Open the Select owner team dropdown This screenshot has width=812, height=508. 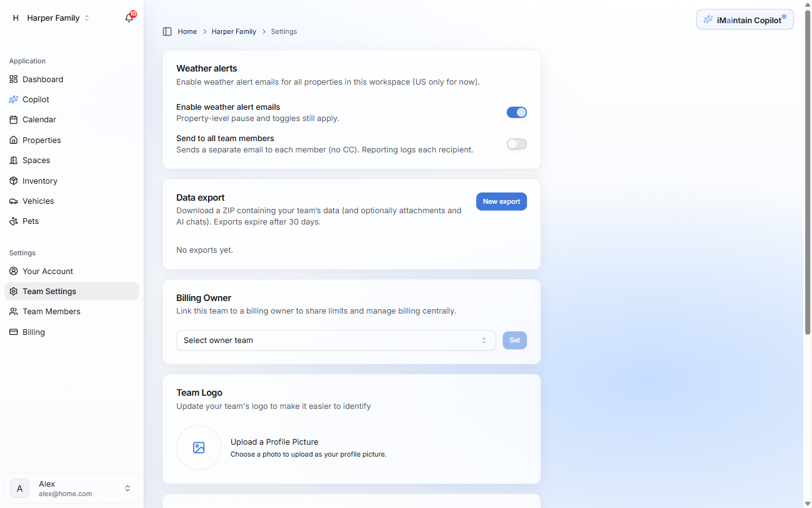point(336,340)
